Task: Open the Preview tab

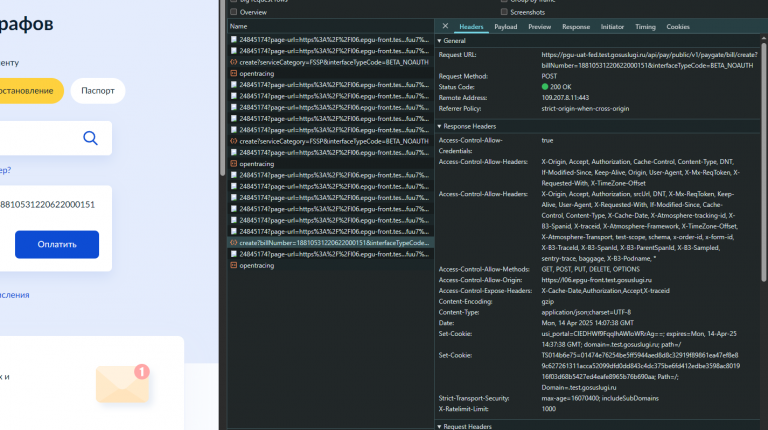Action: tap(539, 27)
